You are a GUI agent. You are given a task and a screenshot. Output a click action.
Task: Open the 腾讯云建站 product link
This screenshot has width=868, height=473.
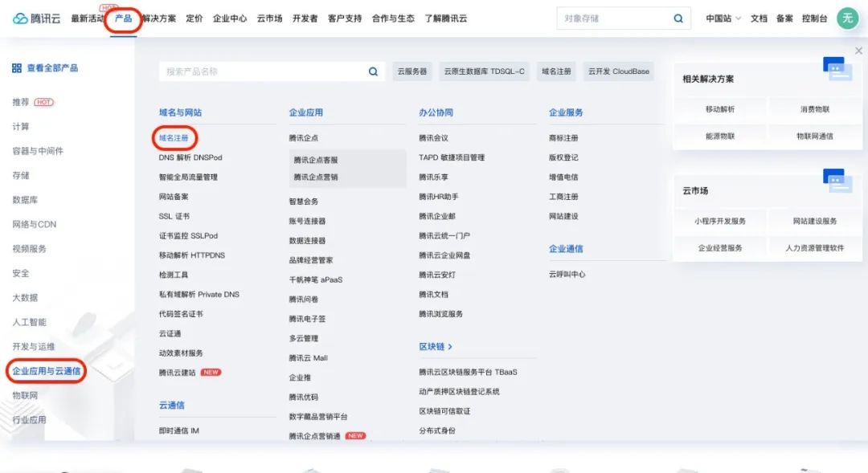[x=177, y=373]
